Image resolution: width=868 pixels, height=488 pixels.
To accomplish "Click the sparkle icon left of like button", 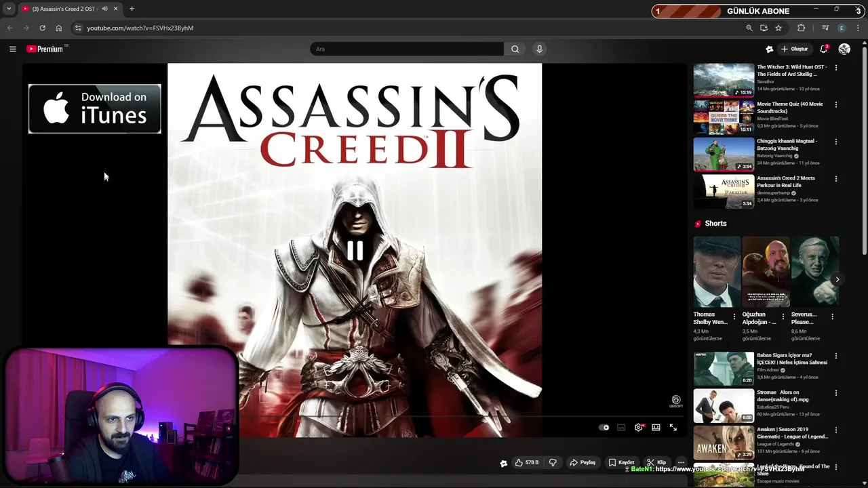I will (x=503, y=463).
